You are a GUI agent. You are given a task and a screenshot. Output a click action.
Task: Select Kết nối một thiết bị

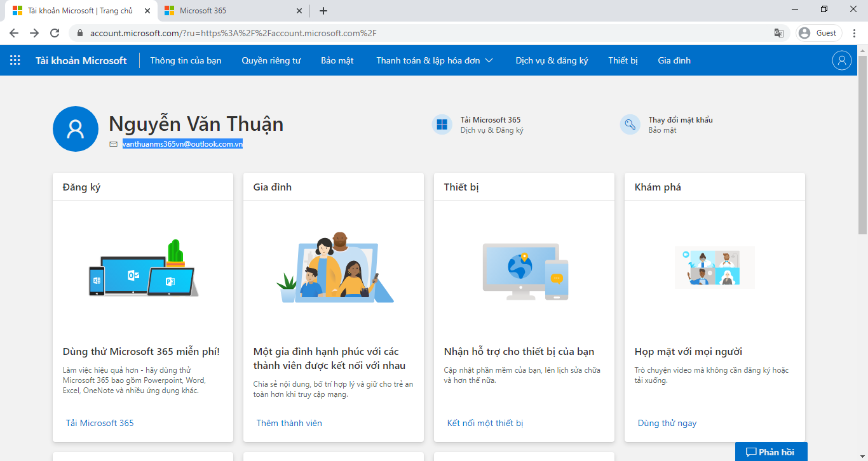tap(485, 423)
